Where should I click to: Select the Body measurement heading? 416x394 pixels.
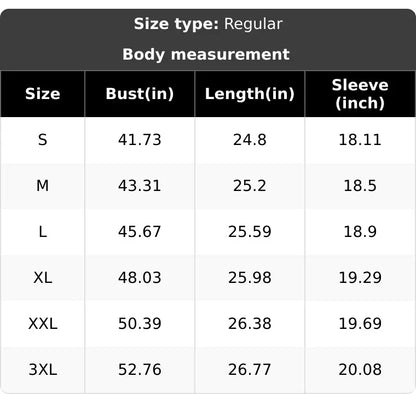tap(206, 54)
